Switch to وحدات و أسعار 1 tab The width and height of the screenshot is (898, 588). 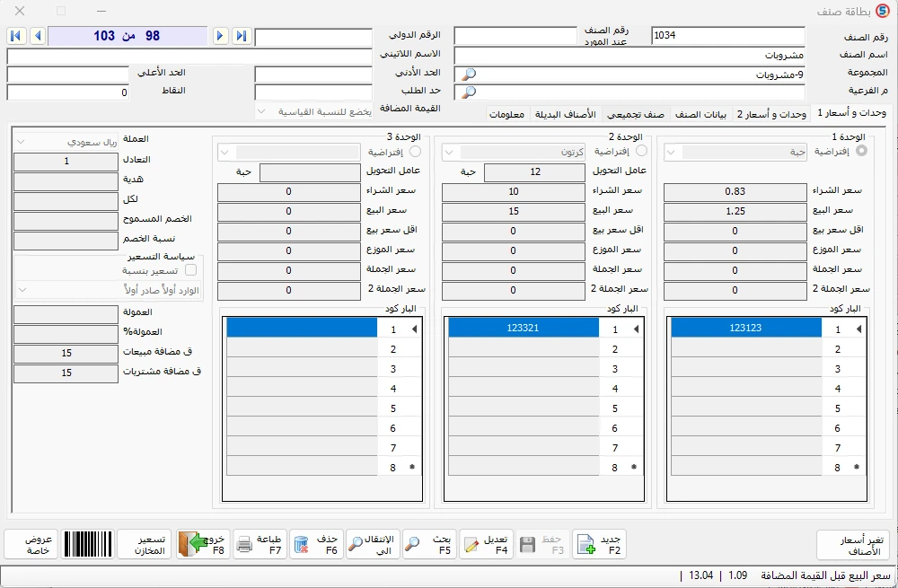tap(851, 113)
